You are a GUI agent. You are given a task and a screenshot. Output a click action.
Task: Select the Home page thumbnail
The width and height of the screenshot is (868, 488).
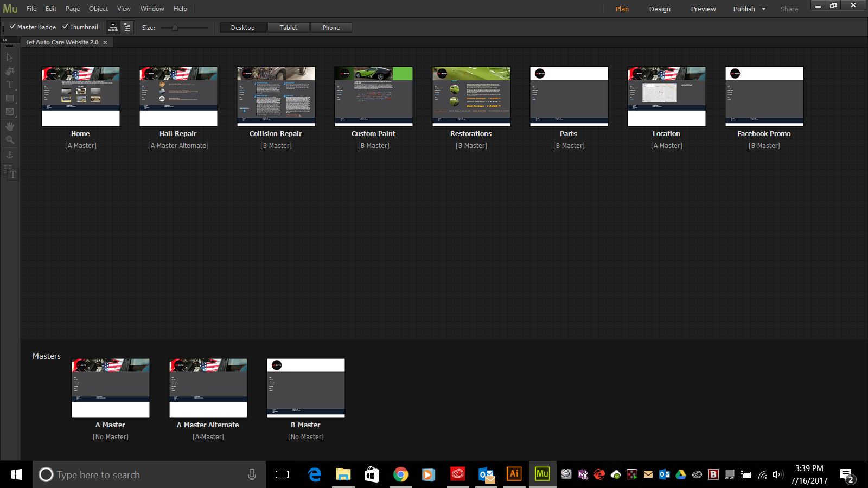point(81,97)
